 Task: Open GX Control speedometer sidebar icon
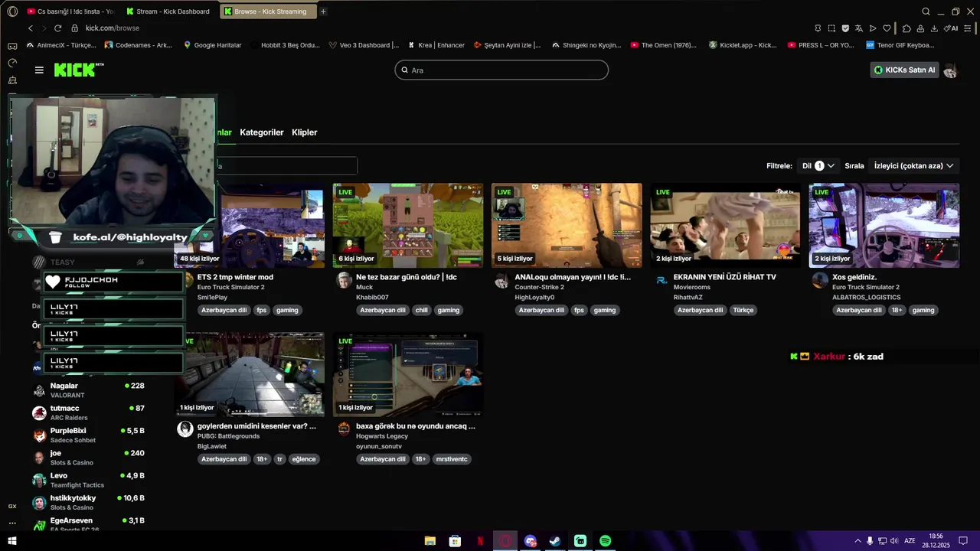click(12, 63)
